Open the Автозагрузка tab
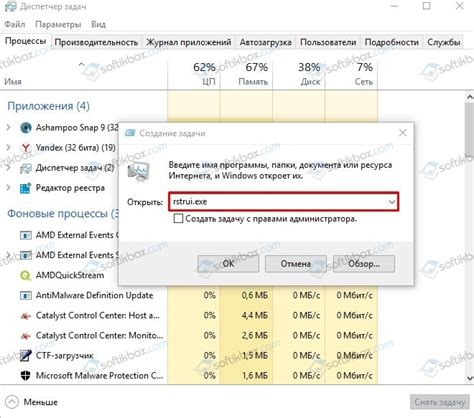The height and width of the screenshot is (418, 474). tap(265, 42)
